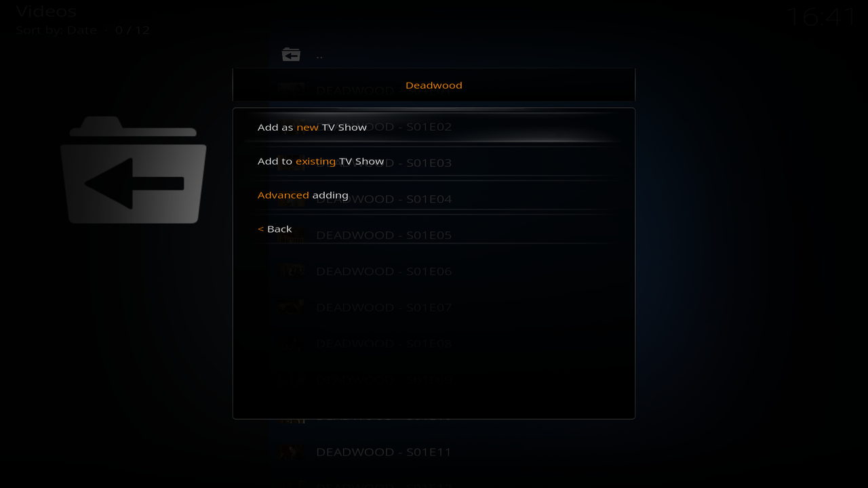Click the Deadwood dialog title
Screen dimensions: 868x488
point(434,85)
